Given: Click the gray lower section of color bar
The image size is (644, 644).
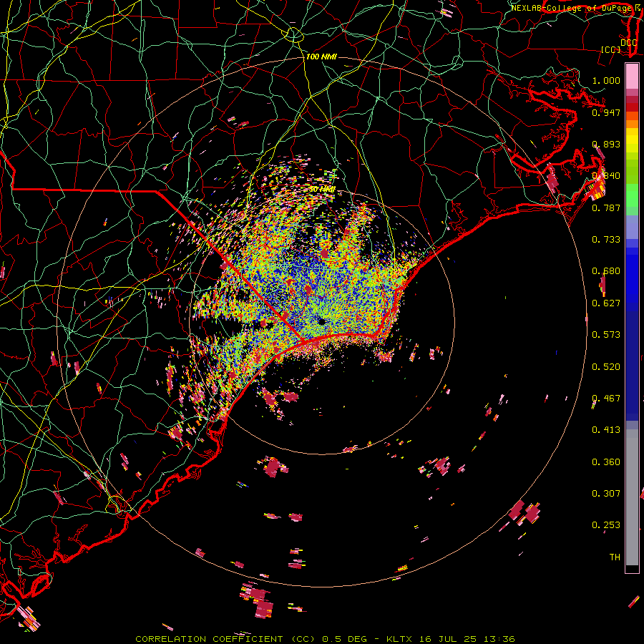Looking at the screenshot, I should 632,497.
